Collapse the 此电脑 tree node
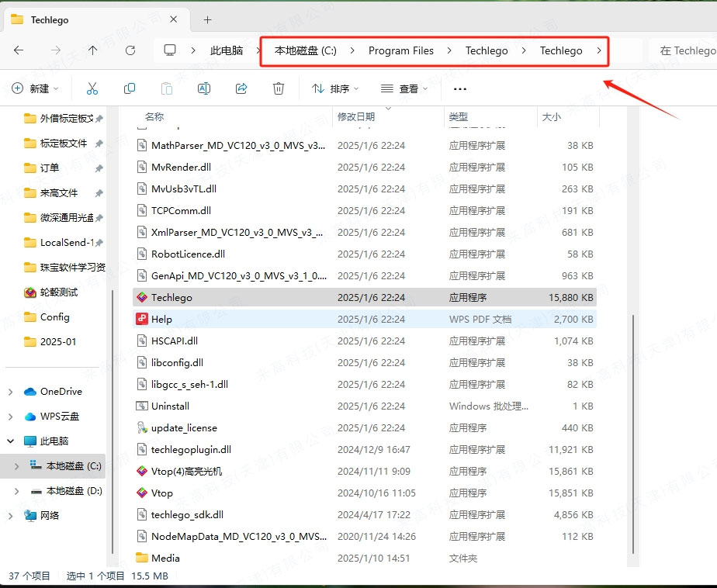The width and height of the screenshot is (717, 588). tap(10, 441)
